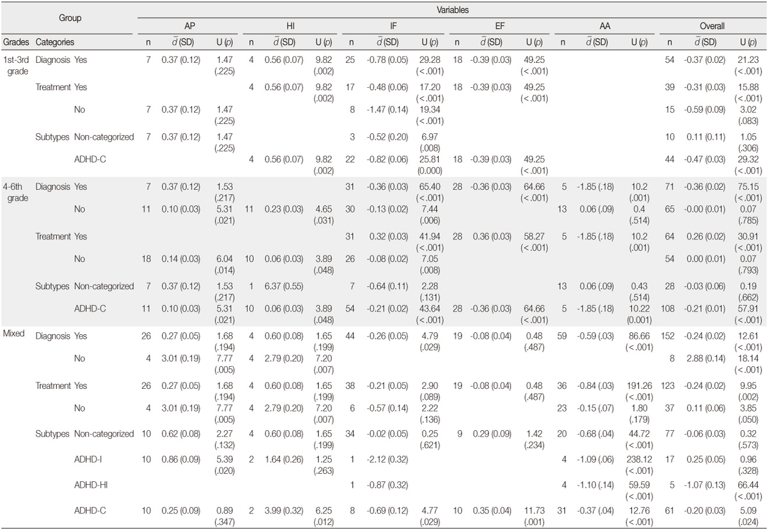Screen dimensions: 769x532
Task: Select the IF U value '29.28'
Action: [x=430, y=59]
